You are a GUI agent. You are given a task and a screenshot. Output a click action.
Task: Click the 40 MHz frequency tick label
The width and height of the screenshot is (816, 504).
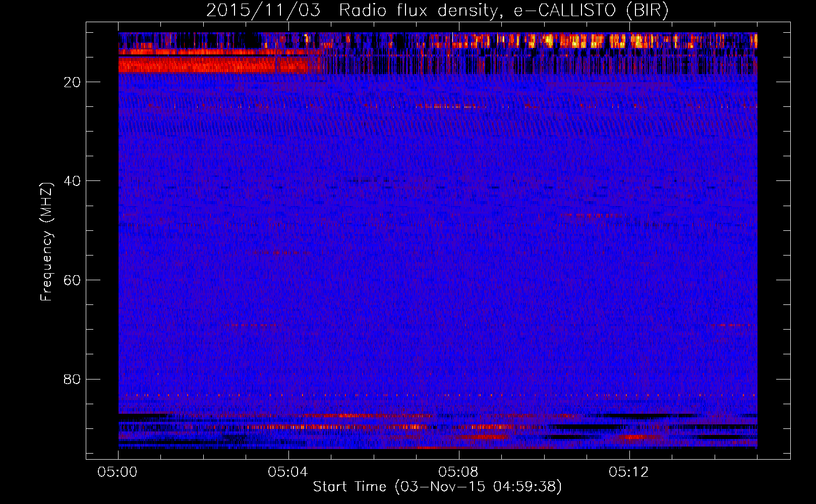tap(72, 181)
